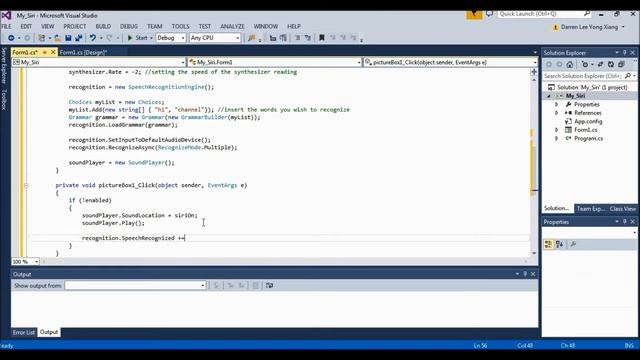Open the VIEW menu

click(47, 26)
